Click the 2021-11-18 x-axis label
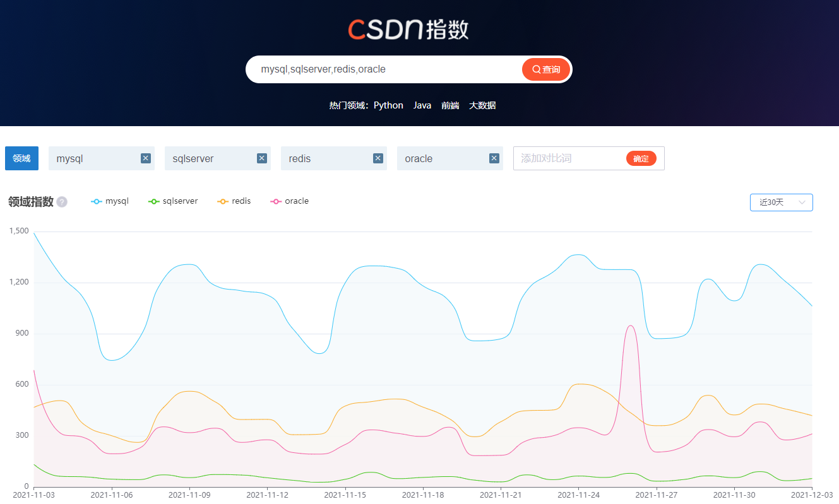The height and width of the screenshot is (504, 839). coord(422,495)
